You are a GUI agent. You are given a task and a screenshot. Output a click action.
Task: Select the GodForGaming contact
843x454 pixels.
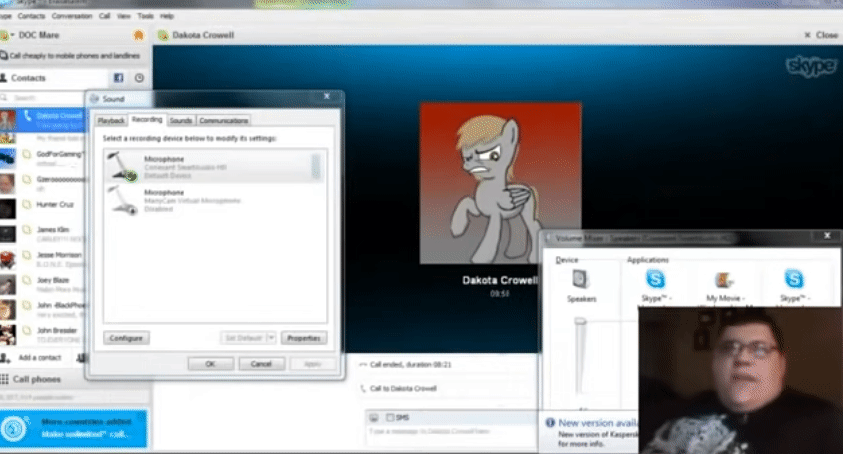pos(43,158)
